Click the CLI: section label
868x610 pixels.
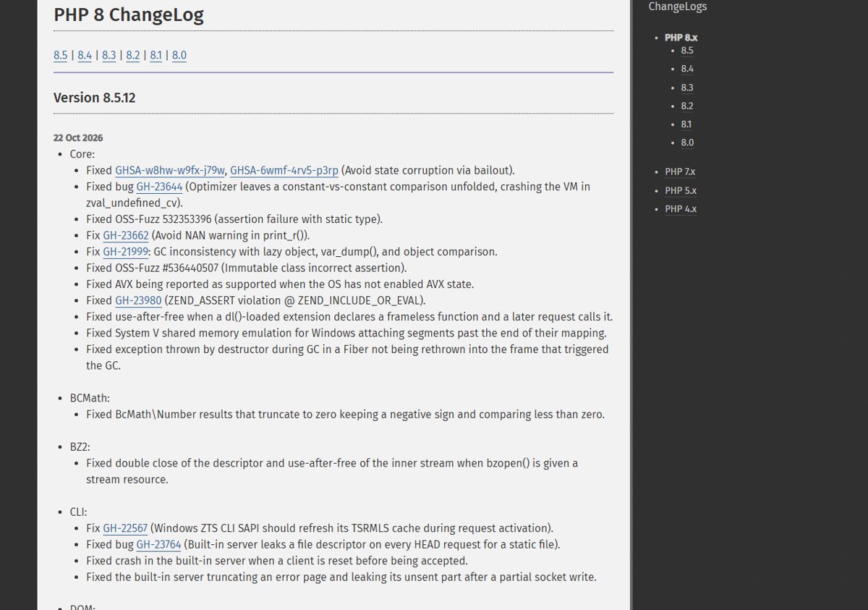click(x=79, y=512)
